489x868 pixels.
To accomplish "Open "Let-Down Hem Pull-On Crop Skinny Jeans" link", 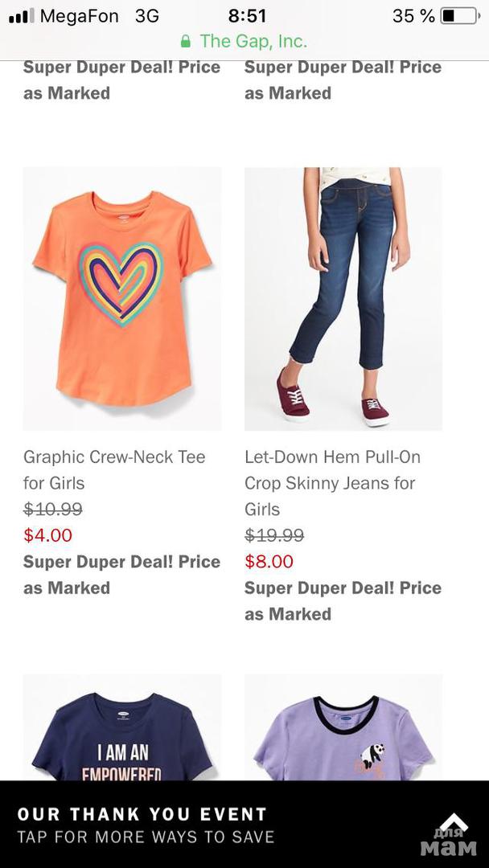I will click(332, 482).
